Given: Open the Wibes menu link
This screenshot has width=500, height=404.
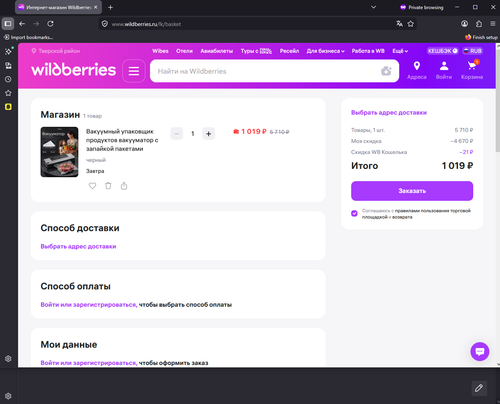Looking at the screenshot, I should coord(160,51).
